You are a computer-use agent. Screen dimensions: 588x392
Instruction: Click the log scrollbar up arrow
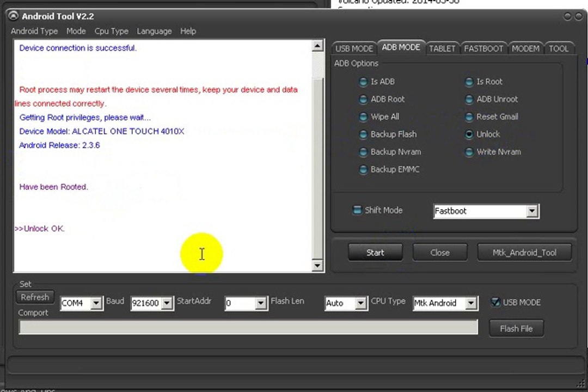tap(317, 46)
